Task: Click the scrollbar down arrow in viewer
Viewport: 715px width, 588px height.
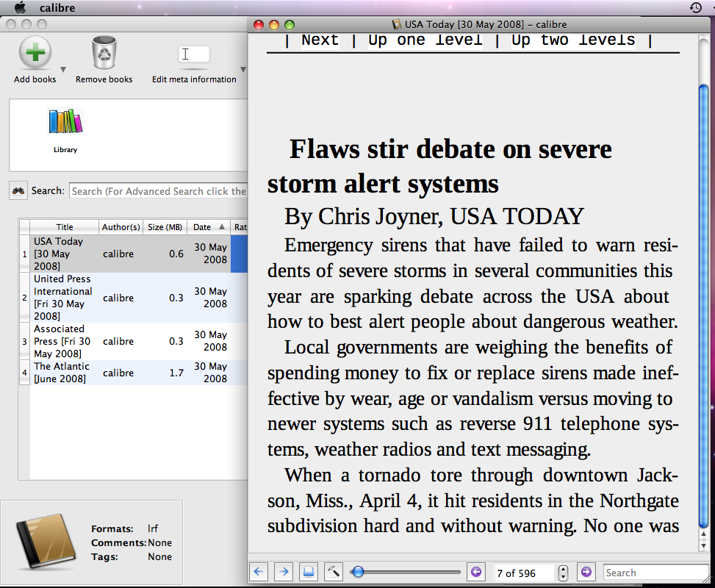Action: point(703,545)
